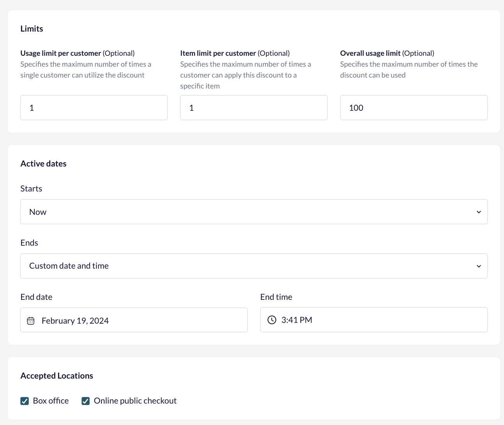Click the Usage limit per customer label

[78, 53]
